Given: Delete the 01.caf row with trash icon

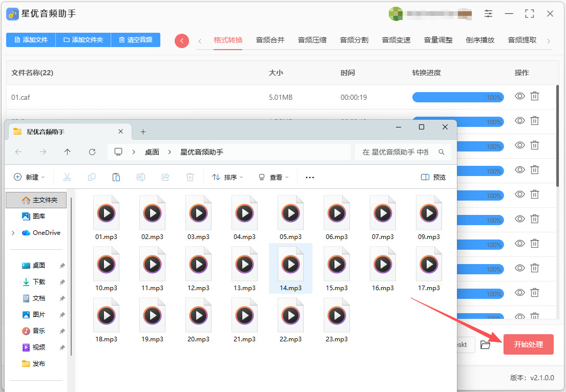Looking at the screenshot, I should 535,96.
